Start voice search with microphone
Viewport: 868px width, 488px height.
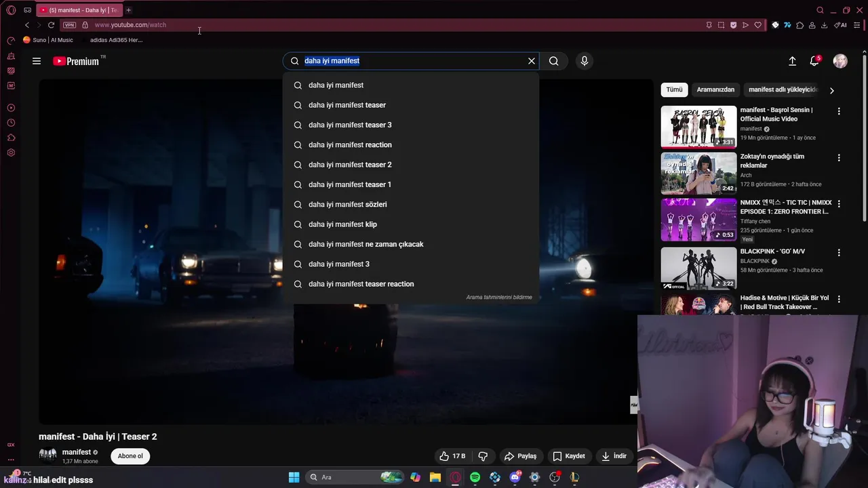(585, 61)
